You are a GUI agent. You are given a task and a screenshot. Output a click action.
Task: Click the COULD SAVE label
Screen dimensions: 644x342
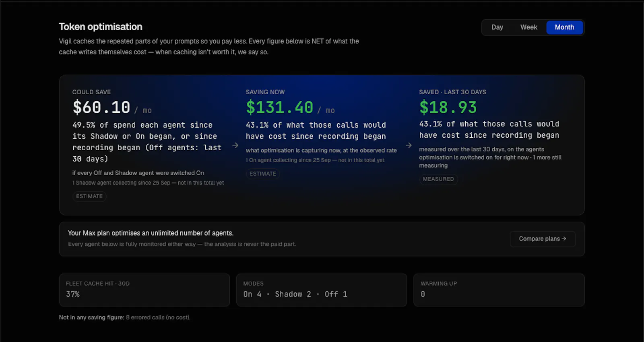(x=91, y=92)
